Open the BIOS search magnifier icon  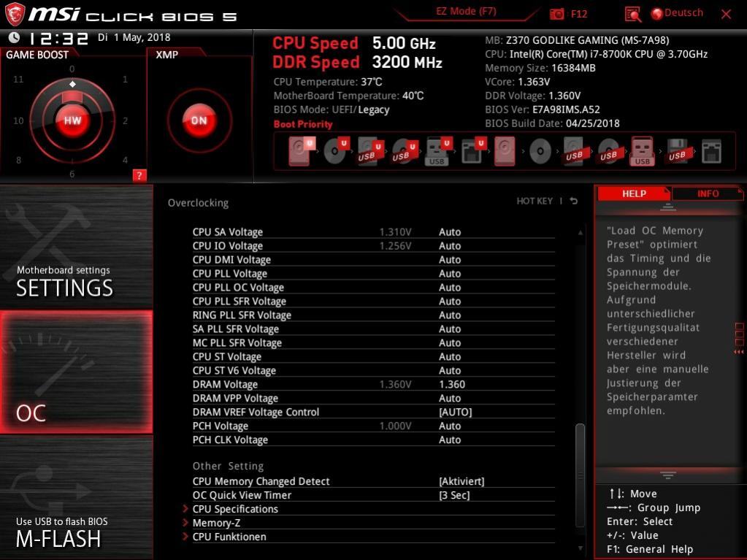[x=632, y=15]
